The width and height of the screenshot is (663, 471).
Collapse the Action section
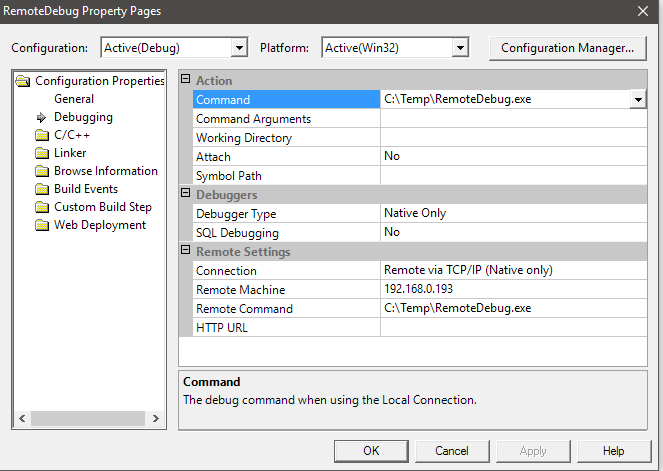pos(186,80)
